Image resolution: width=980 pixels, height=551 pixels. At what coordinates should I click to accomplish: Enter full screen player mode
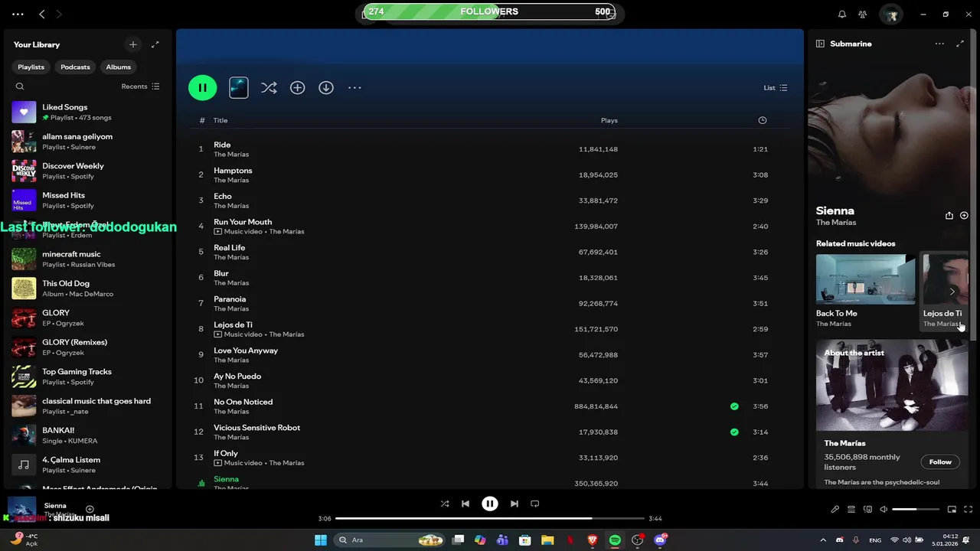click(969, 510)
